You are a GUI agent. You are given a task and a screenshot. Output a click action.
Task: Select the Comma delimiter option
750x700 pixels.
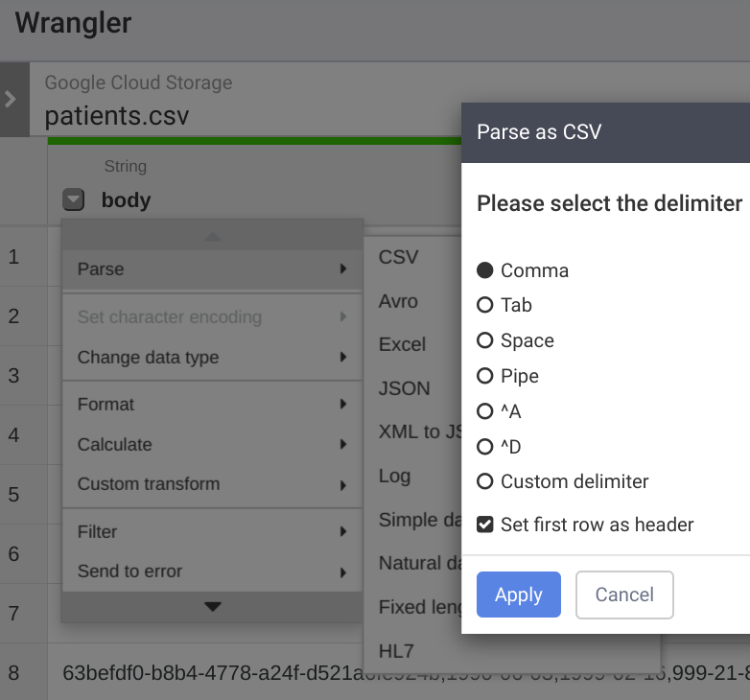pyautogui.click(x=485, y=270)
